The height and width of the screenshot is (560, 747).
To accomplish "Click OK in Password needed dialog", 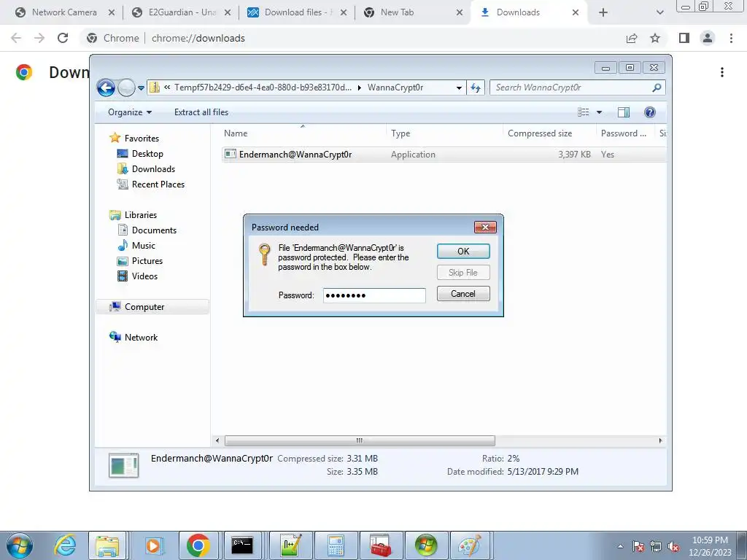I will click(463, 252).
